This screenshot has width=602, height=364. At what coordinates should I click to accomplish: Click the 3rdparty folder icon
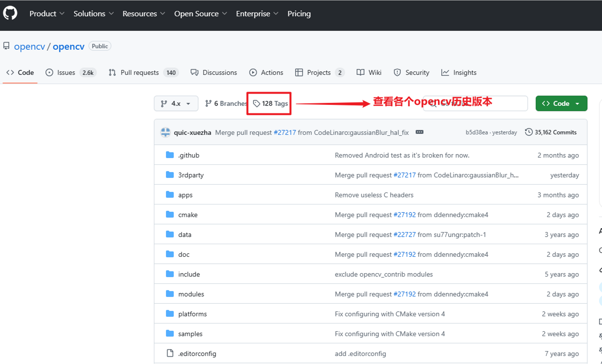170,175
